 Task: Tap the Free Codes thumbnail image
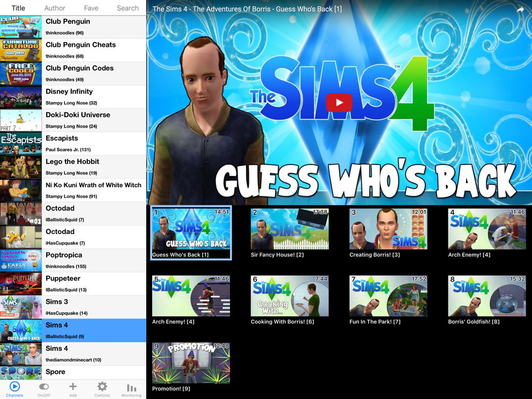(21, 73)
